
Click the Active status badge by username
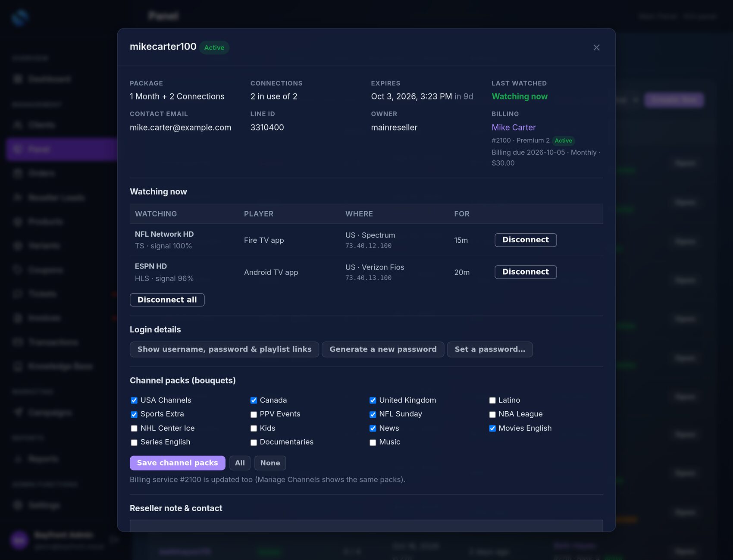click(x=214, y=47)
